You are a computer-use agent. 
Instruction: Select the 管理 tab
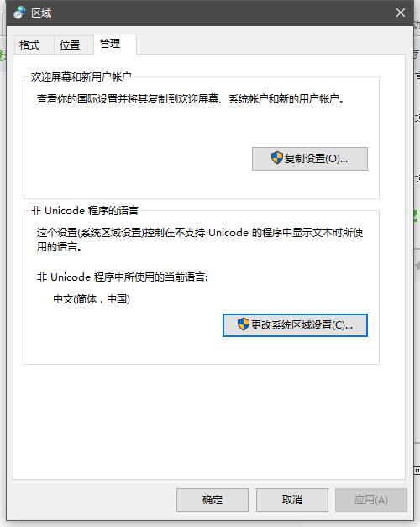coord(110,44)
